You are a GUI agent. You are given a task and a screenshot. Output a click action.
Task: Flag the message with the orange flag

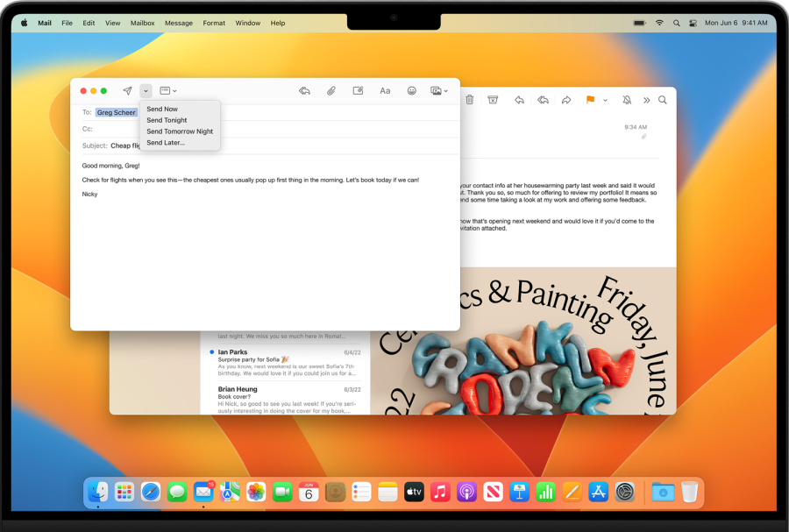tap(590, 100)
